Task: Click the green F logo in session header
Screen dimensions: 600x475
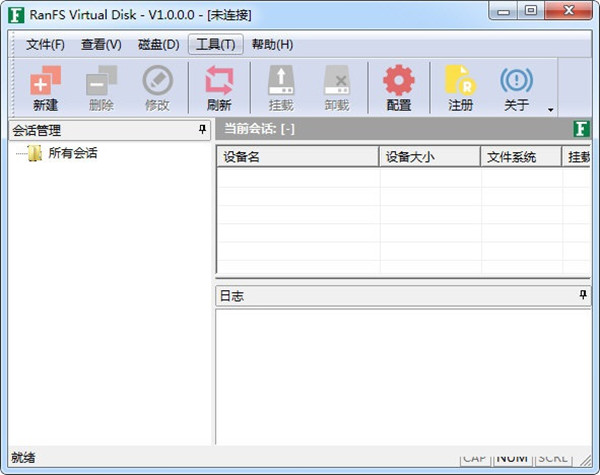Action: coord(581,129)
